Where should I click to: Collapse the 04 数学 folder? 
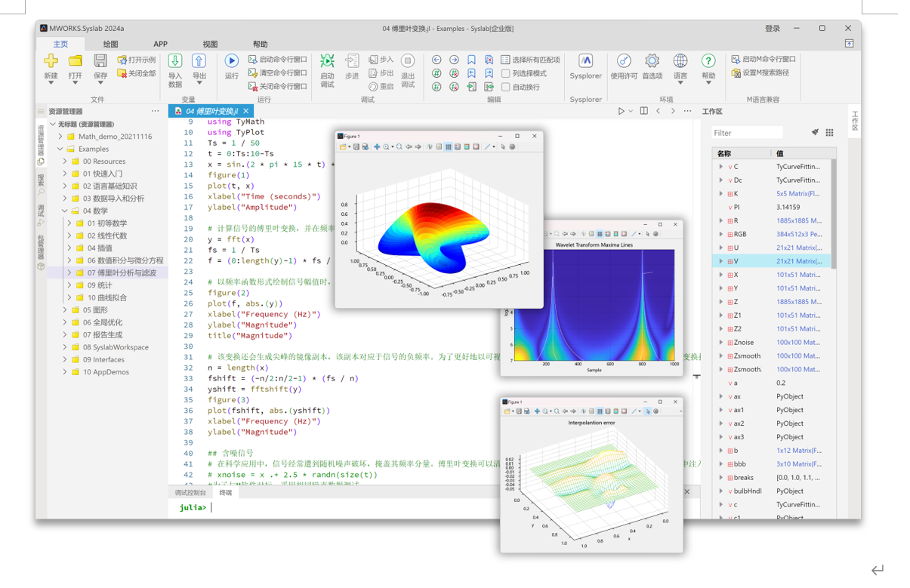pos(65,211)
